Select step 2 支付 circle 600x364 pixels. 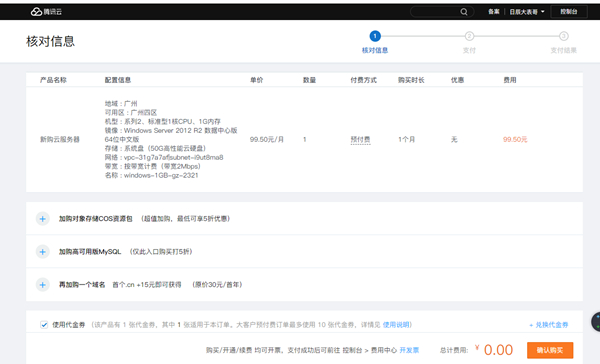pos(469,36)
